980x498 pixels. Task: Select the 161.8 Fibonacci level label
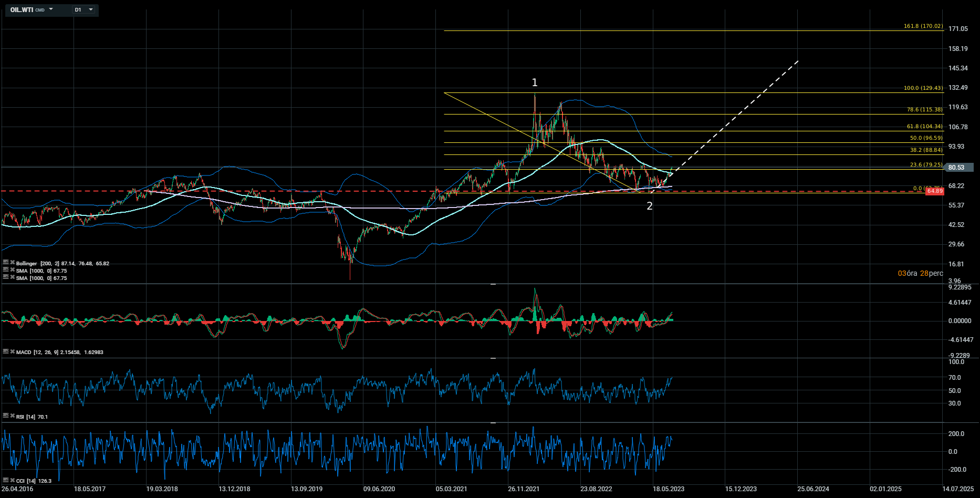coord(923,26)
